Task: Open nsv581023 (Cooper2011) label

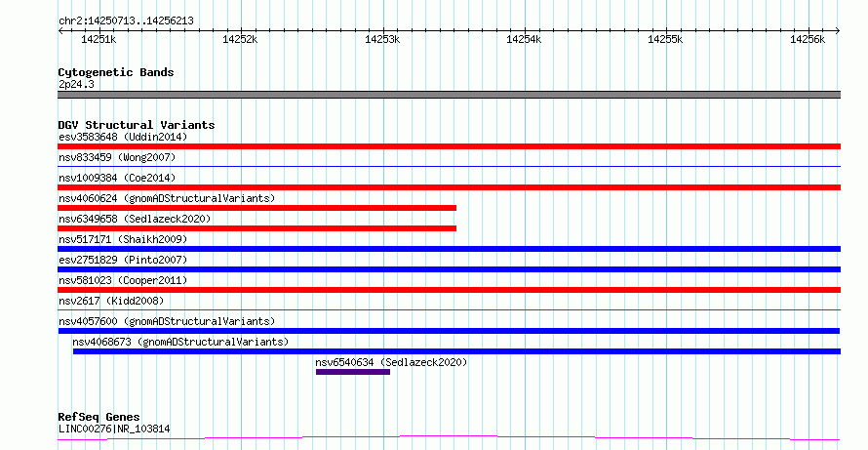Action: (123, 280)
